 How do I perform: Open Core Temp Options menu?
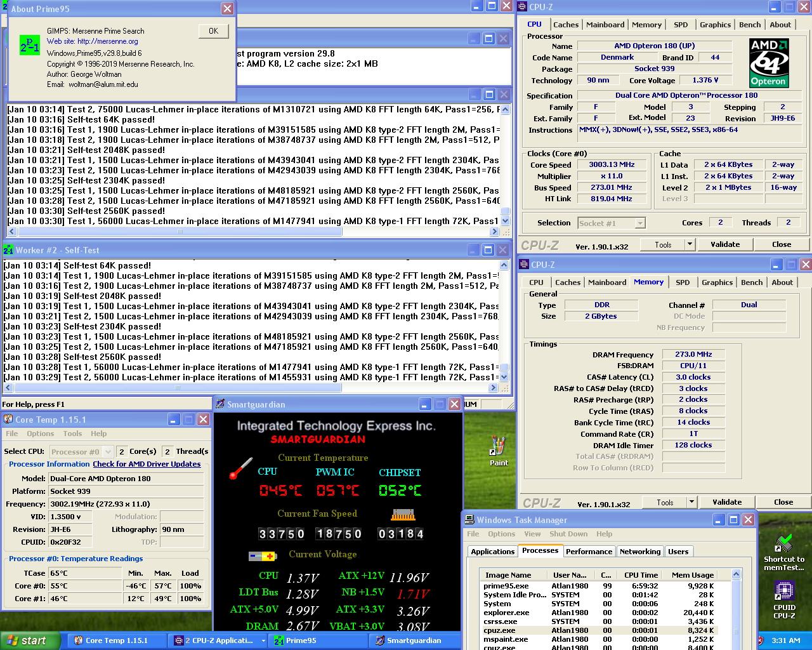coord(40,434)
